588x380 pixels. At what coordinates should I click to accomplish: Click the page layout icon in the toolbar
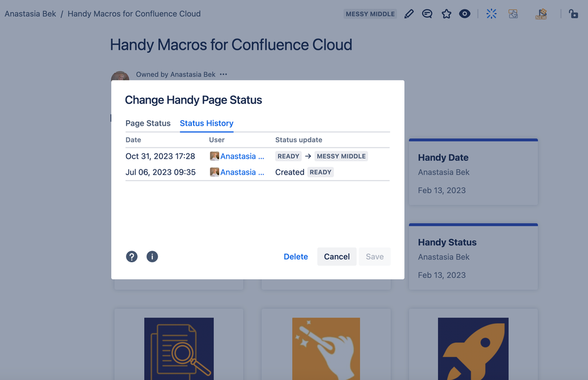pyautogui.click(x=513, y=14)
